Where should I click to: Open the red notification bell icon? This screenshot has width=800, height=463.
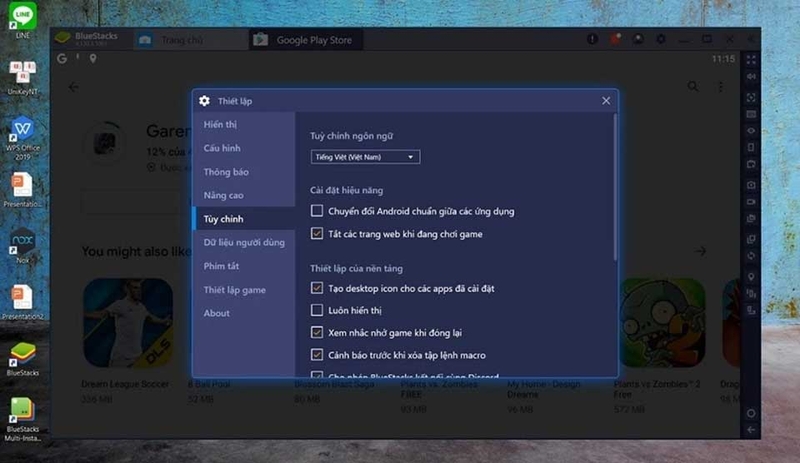tap(615, 39)
